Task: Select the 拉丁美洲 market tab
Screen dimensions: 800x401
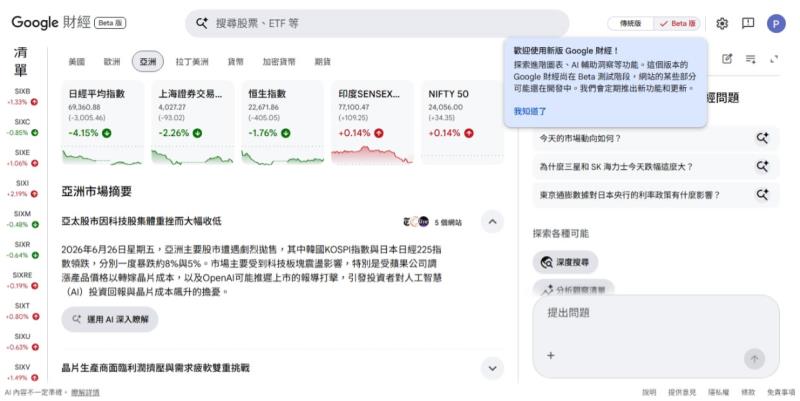Action: click(192, 62)
